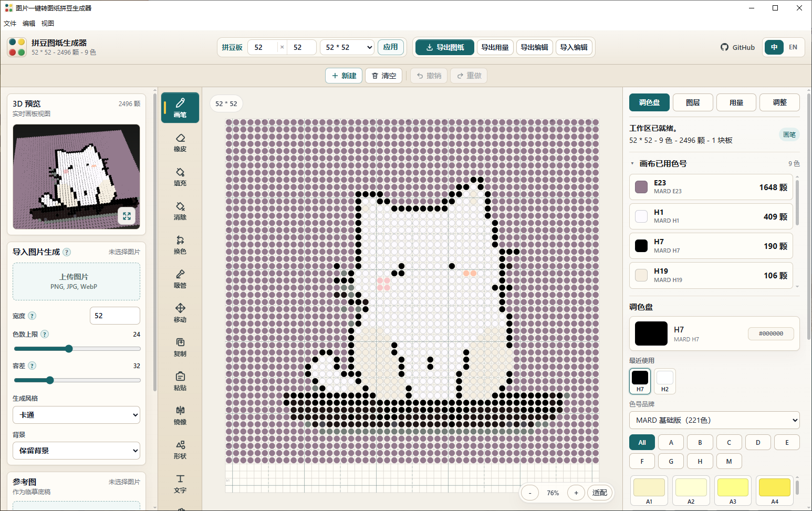Expand the 3D preview to fullscreen
Viewport: 812px width, 511px height.
tap(127, 216)
